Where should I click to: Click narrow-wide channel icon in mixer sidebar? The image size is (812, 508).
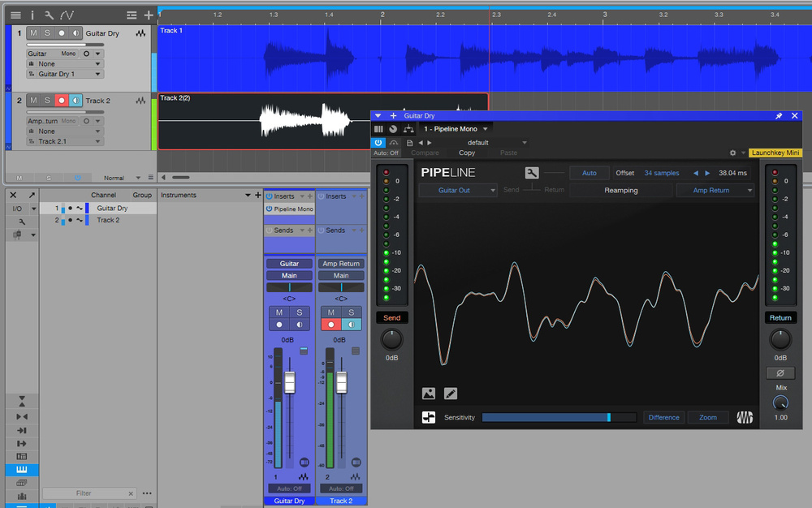(x=22, y=416)
